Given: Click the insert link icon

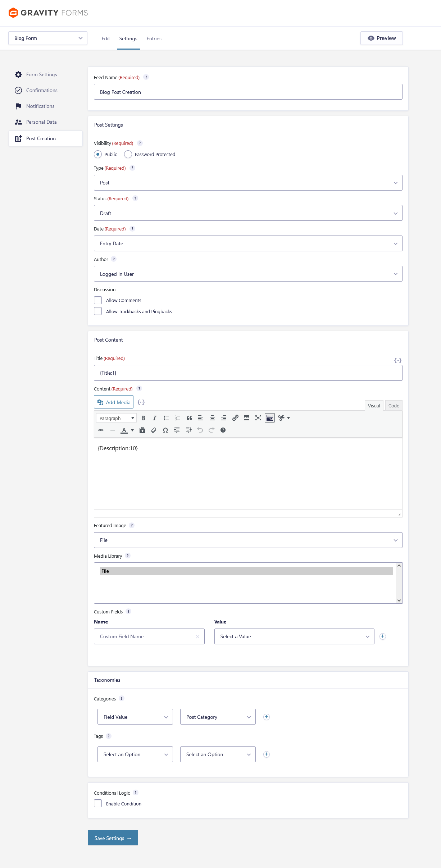Looking at the screenshot, I should pos(235,418).
